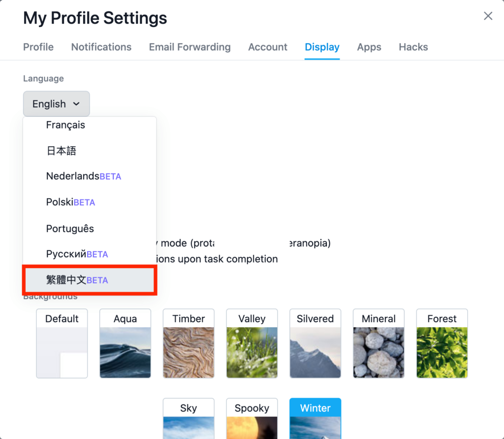
Task: Select Русский BETA language
Action: pyautogui.click(x=90, y=254)
